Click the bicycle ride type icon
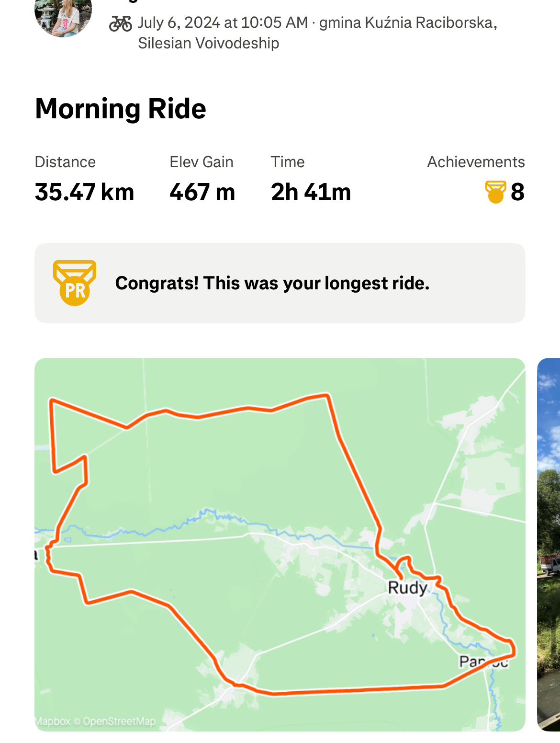Image resolution: width=560 pixels, height=743 pixels. 121,23
